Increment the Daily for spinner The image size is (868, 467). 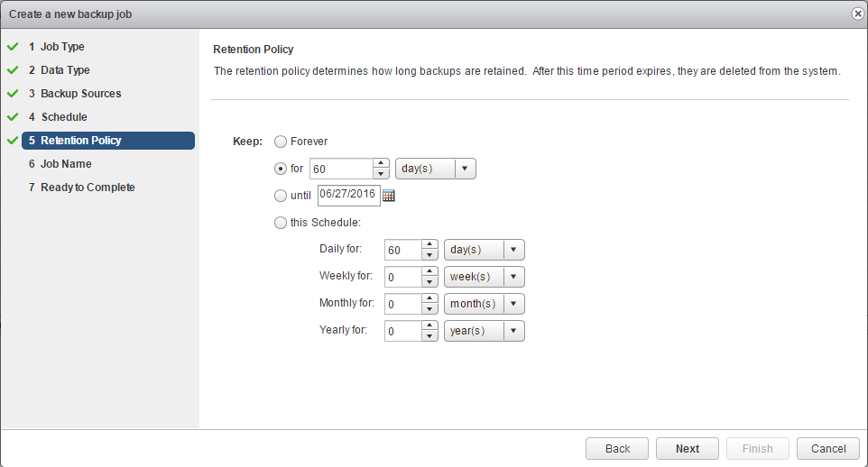(429, 244)
